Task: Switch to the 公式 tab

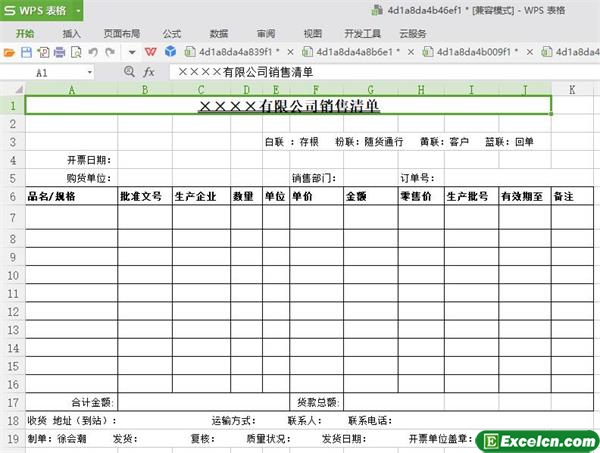Action: tap(172, 34)
